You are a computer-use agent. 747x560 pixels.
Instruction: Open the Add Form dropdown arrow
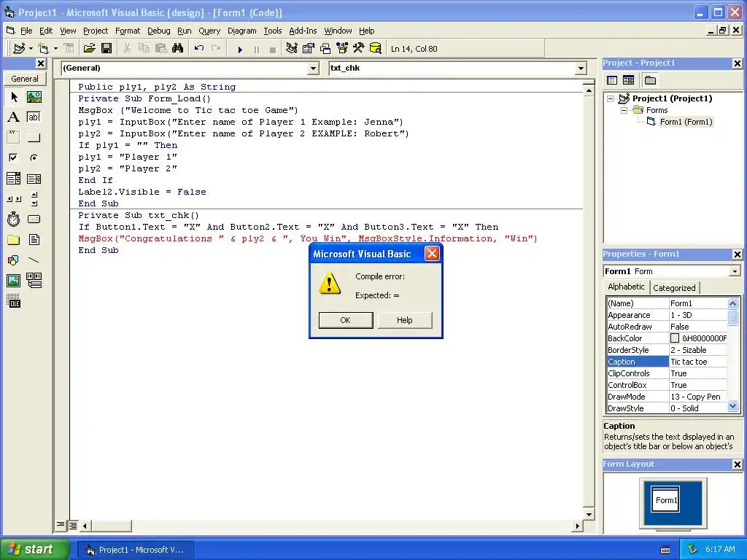(55, 49)
